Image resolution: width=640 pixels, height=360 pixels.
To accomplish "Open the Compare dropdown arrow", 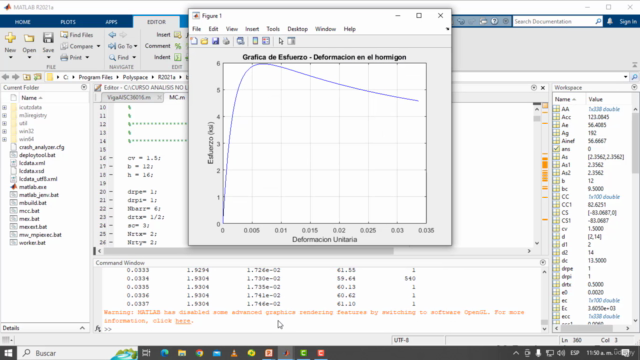I will [98, 47].
